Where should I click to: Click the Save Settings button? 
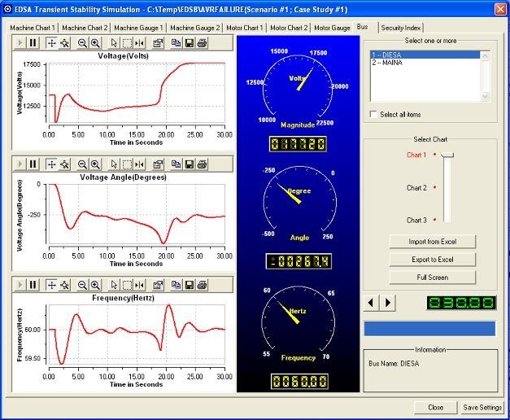[x=482, y=407]
